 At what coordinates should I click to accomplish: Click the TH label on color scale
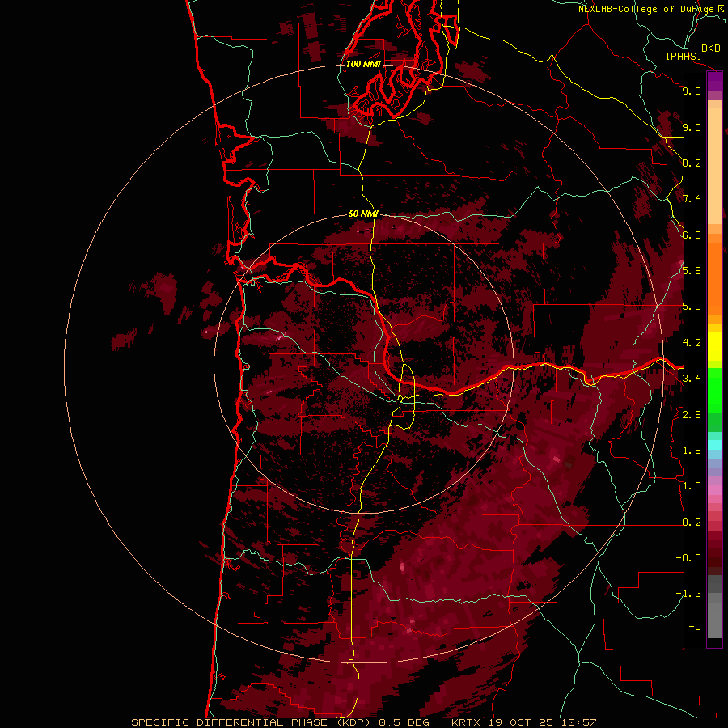(x=695, y=630)
